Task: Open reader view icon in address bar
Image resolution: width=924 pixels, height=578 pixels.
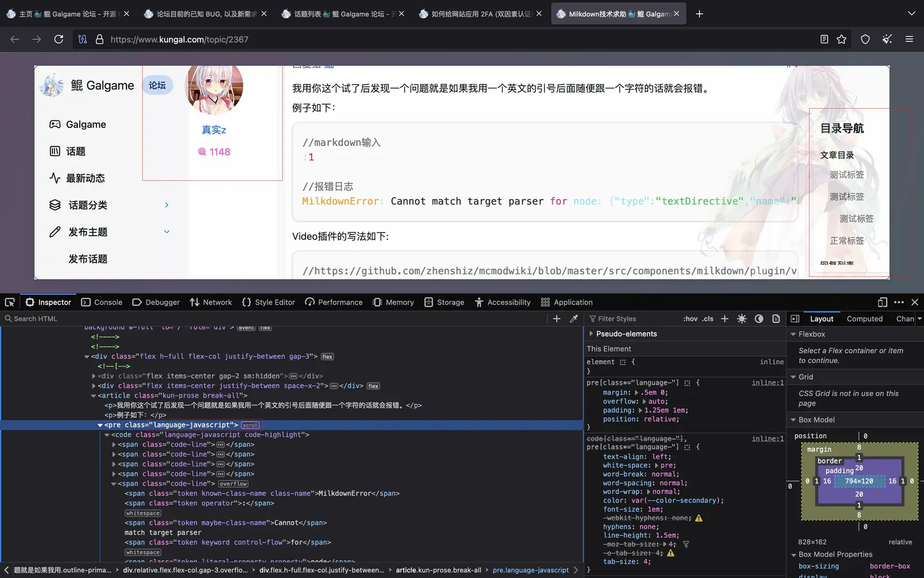Action: click(x=824, y=39)
